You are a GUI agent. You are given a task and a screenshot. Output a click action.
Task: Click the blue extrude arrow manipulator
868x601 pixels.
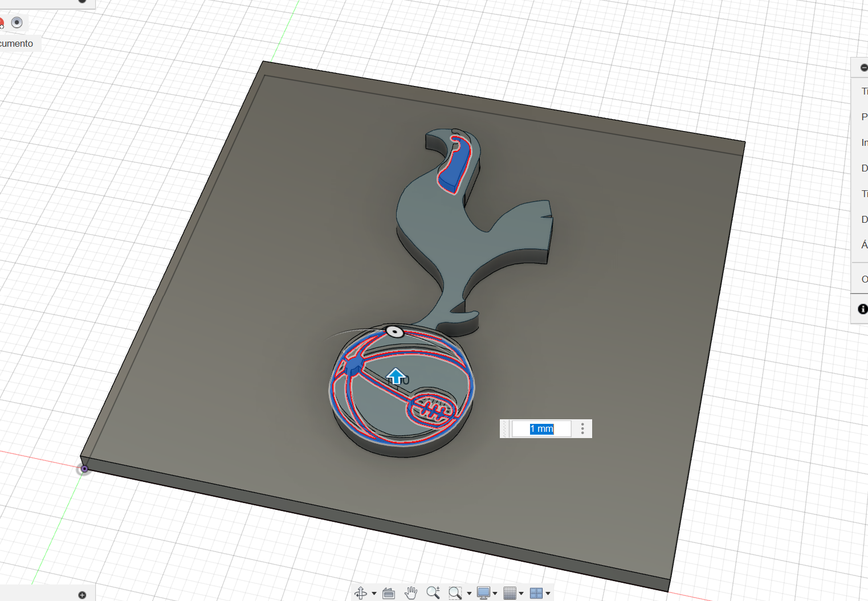pyautogui.click(x=396, y=376)
